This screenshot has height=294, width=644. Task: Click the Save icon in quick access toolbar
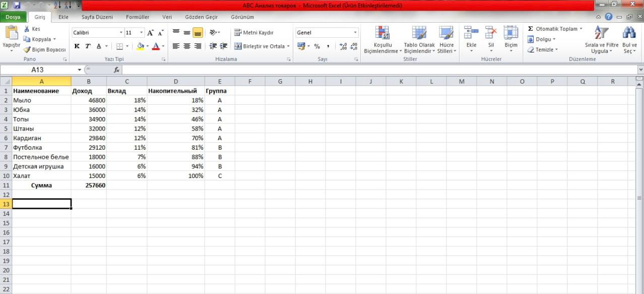pyautogui.click(x=17, y=5)
